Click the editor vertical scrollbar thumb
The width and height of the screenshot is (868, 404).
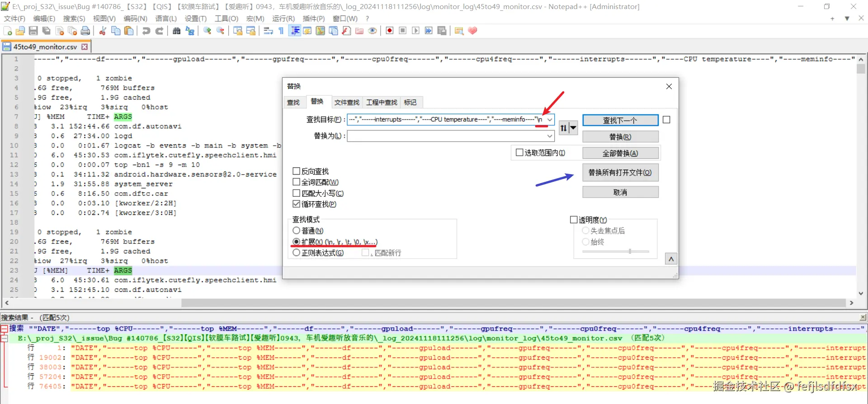(x=861, y=69)
